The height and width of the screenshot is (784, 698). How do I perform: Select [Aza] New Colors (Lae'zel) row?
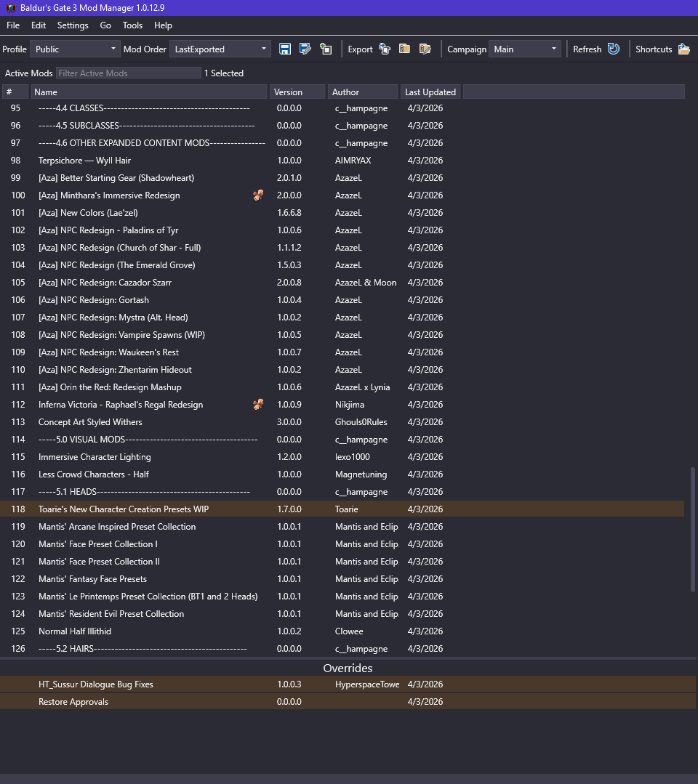342,212
